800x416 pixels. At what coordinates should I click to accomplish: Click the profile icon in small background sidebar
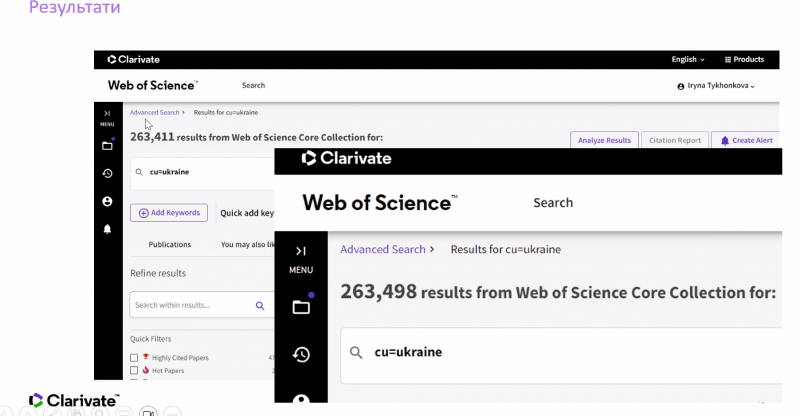[x=107, y=202]
